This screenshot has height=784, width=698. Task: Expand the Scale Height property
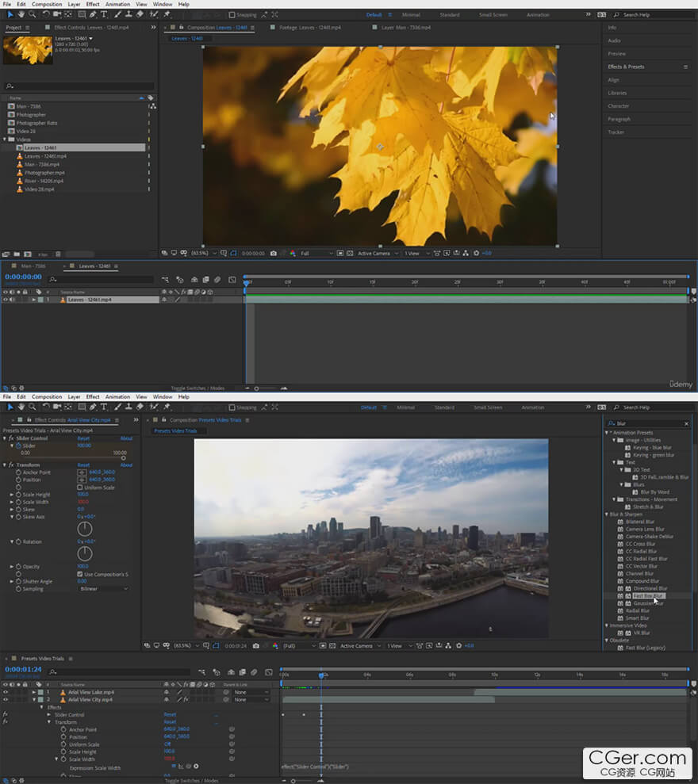click(12, 495)
